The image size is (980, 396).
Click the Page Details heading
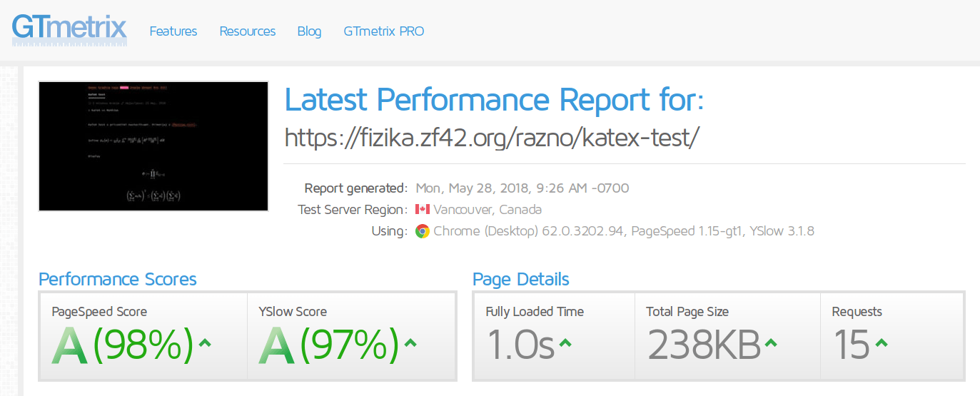point(521,279)
